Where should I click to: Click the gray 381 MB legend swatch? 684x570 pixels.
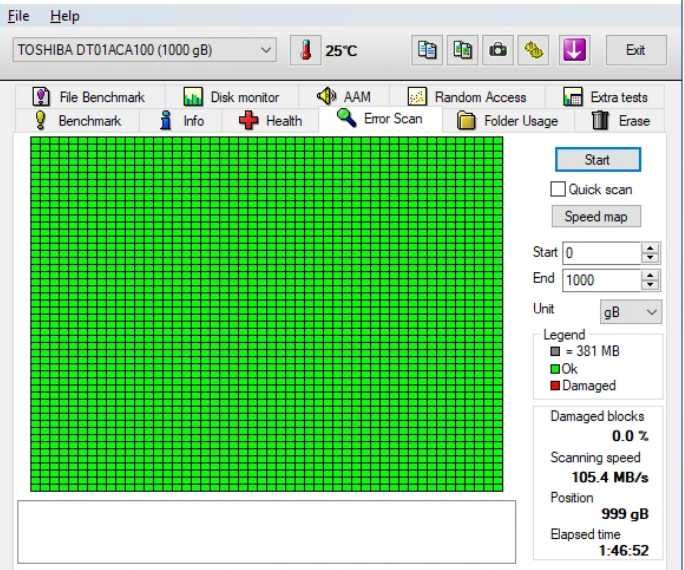pos(555,351)
